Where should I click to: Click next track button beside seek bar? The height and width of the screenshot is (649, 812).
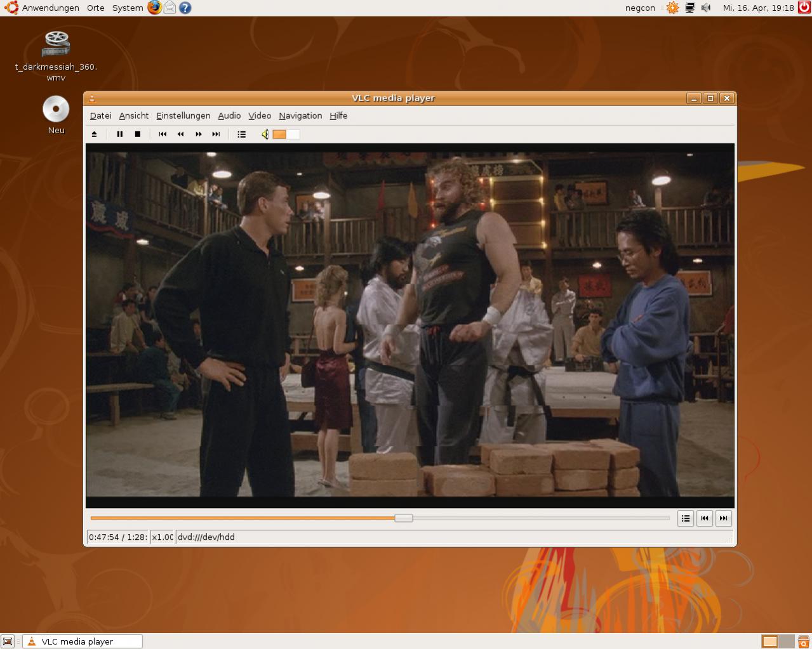(x=723, y=518)
